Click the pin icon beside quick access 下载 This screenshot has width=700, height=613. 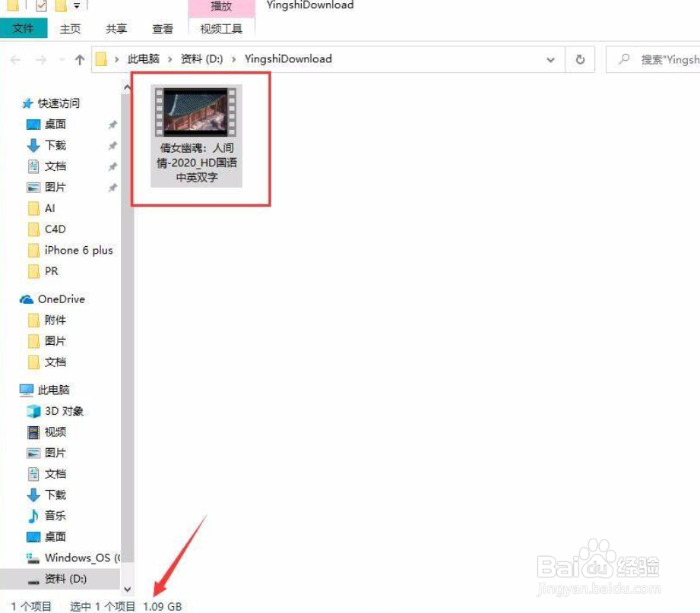click(112, 145)
